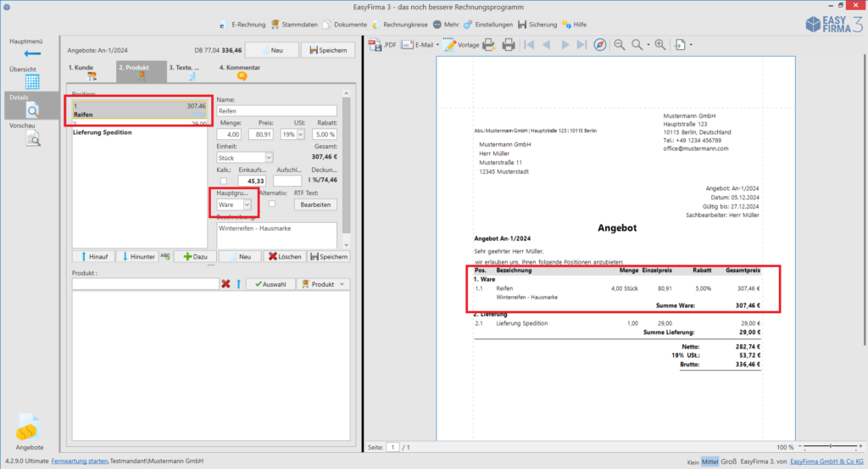Toggle the Alternativ checkbox
The height and width of the screenshot is (469, 868).
[x=272, y=204]
